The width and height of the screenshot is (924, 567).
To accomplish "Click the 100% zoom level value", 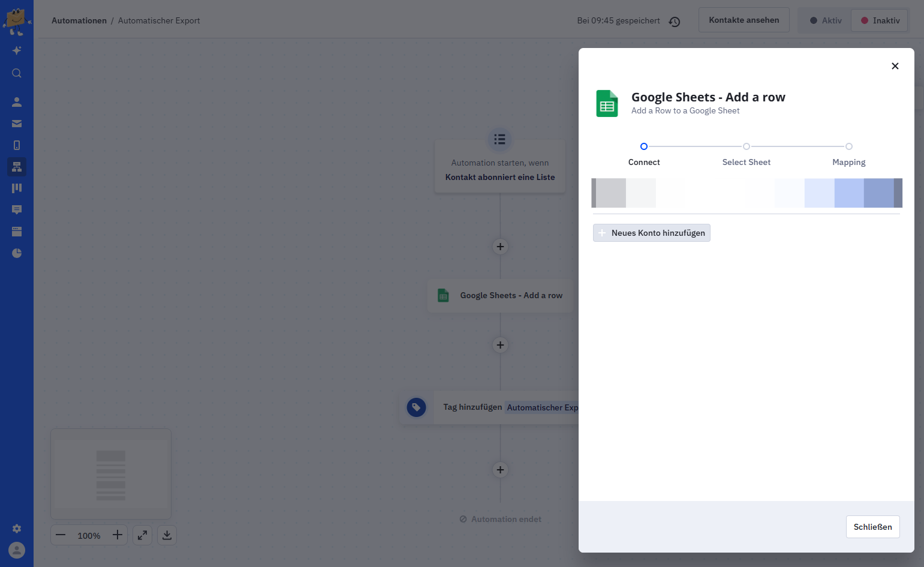I will (x=89, y=536).
